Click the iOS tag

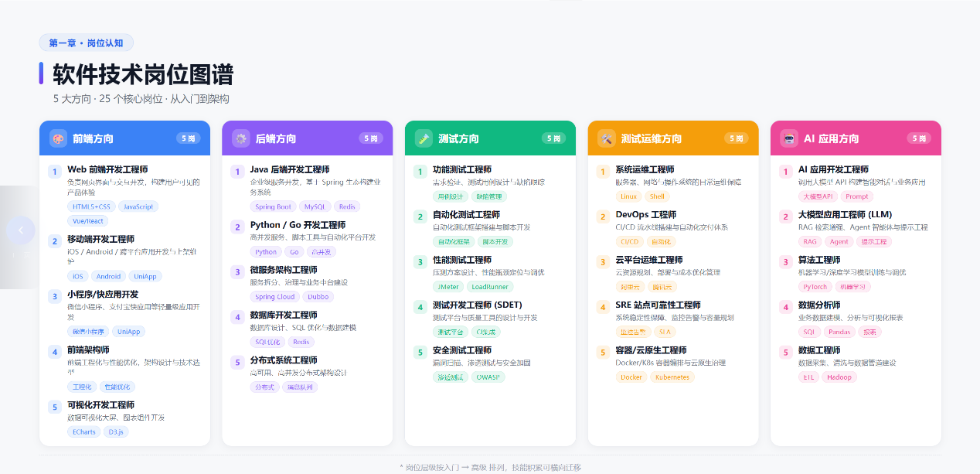coord(78,276)
